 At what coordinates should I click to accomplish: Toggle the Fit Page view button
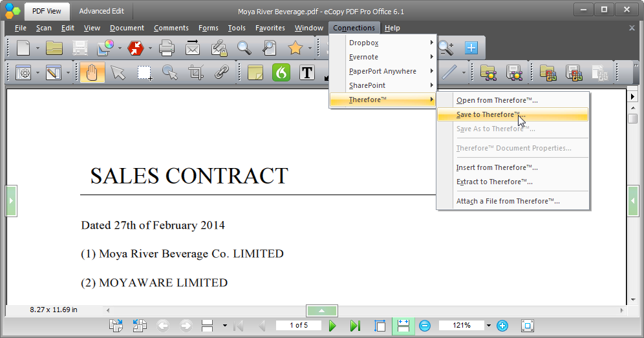coord(380,326)
